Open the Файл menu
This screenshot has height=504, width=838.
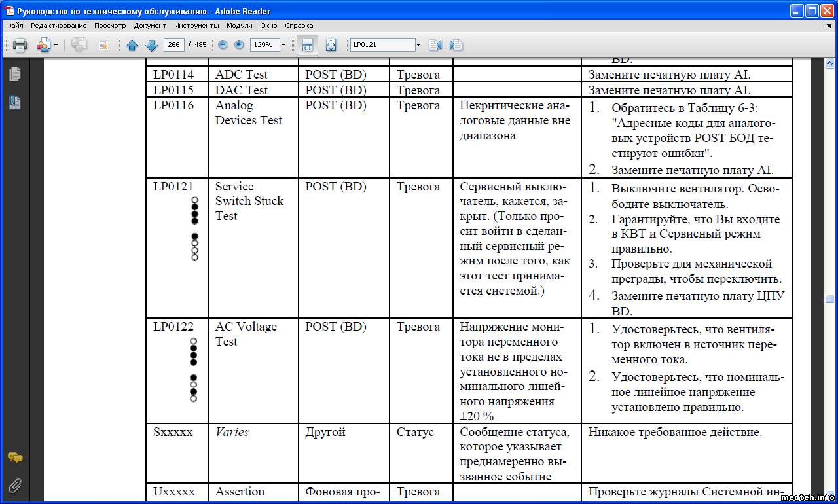pos(14,26)
